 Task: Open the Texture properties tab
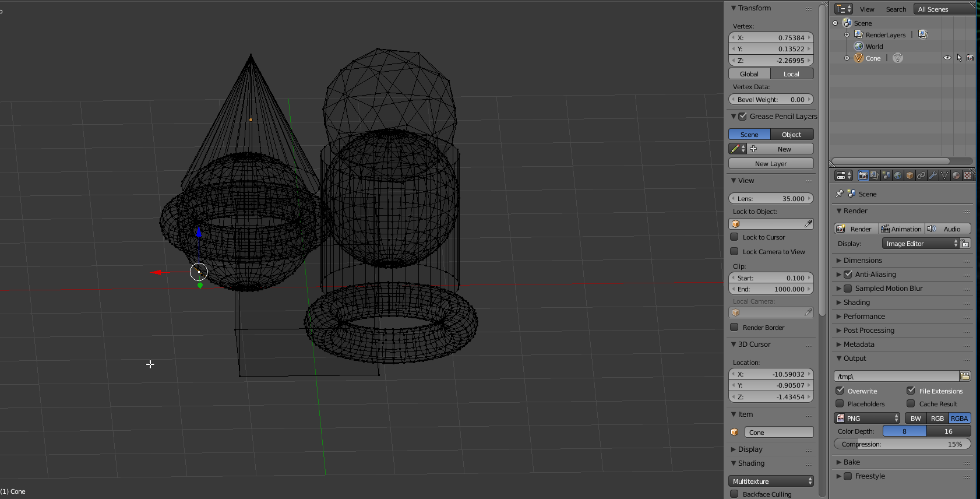(x=968, y=175)
